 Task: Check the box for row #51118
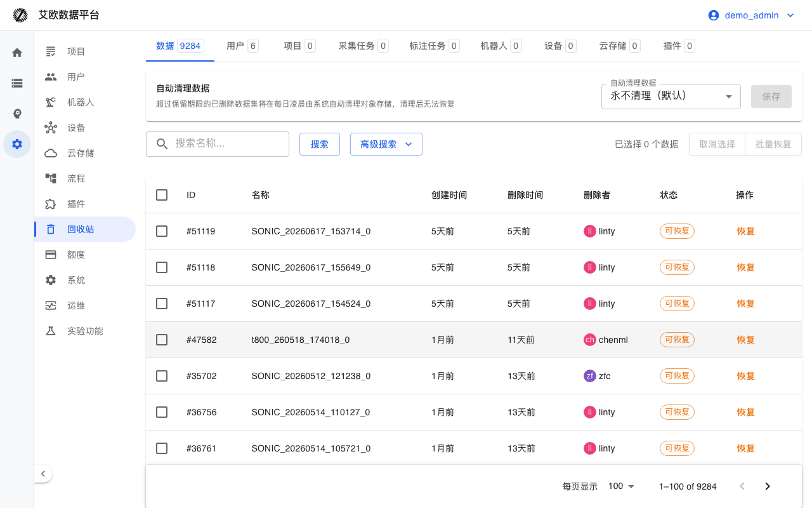pyautogui.click(x=162, y=267)
